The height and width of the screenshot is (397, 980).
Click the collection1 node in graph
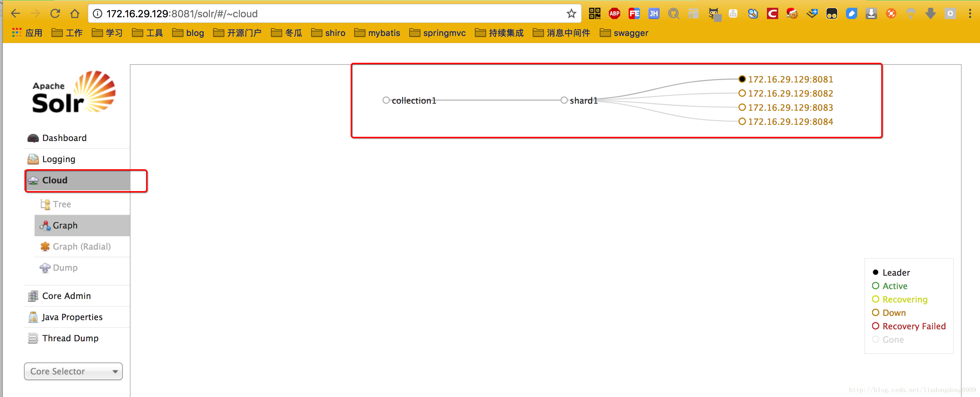[x=386, y=100]
